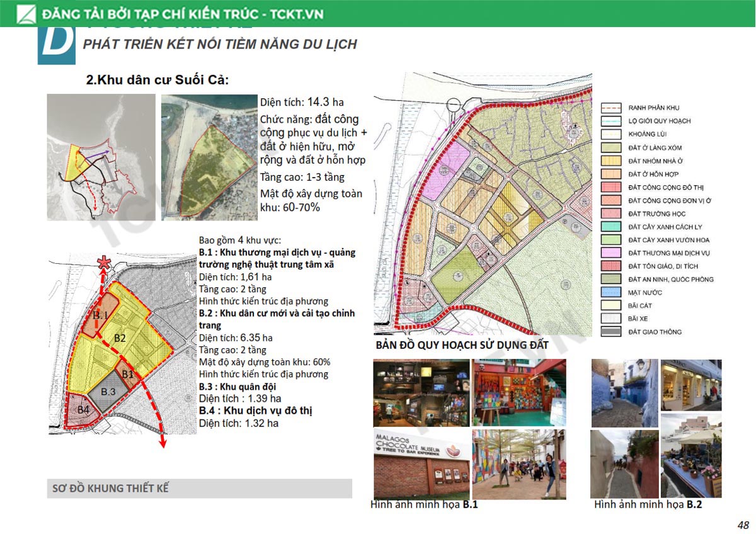Image resolution: width=756 pixels, height=534 pixels.
Task: Click the text Diện tích: 1.32 ha
Action: (239, 423)
